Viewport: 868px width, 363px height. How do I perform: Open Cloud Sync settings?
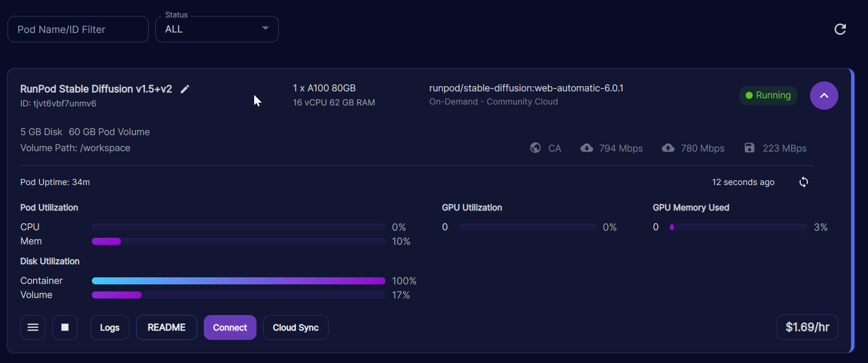(x=296, y=327)
